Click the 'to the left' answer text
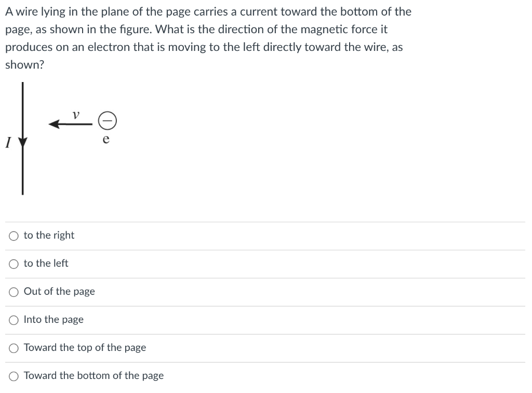Screen dimensions: 532x393 click(x=46, y=263)
